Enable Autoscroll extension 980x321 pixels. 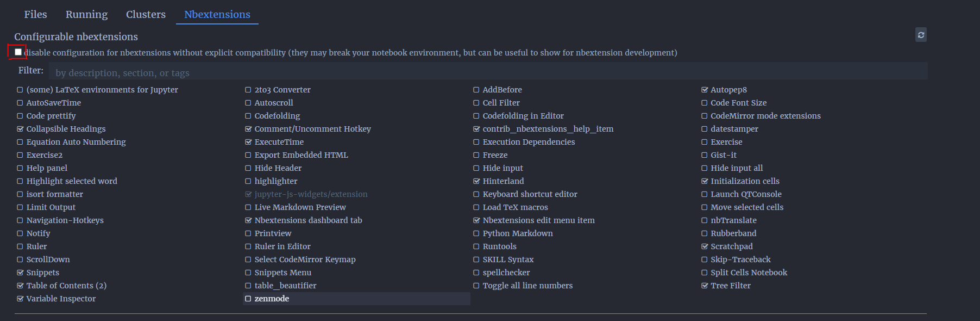tap(248, 103)
